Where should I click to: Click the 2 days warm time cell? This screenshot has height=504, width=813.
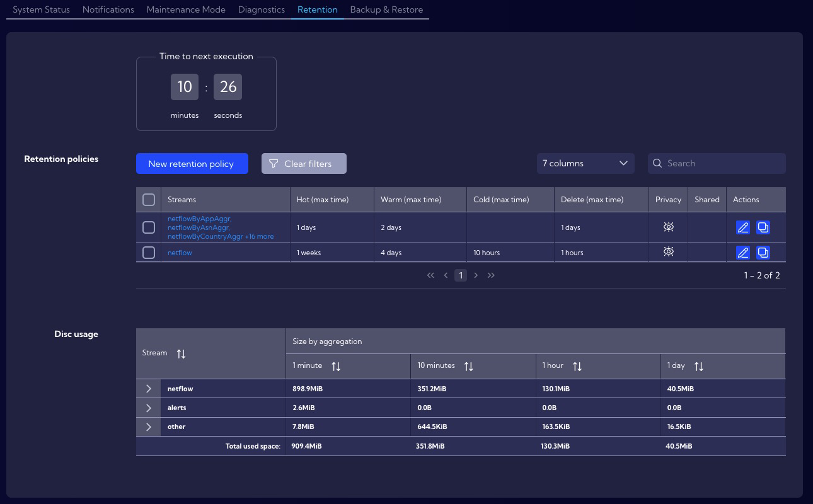click(420, 227)
